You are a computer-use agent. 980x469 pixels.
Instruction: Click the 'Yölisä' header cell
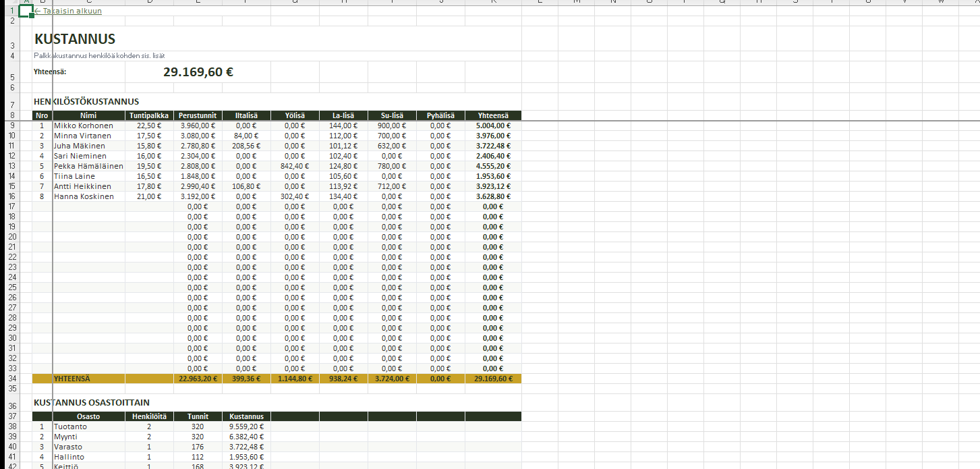pos(295,115)
